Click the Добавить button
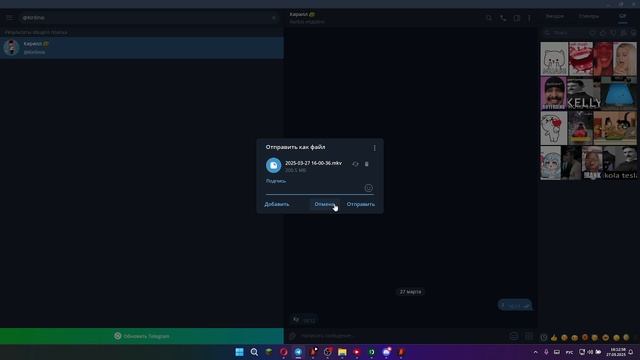Image resolution: width=640 pixels, height=360 pixels. pos(277,204)
